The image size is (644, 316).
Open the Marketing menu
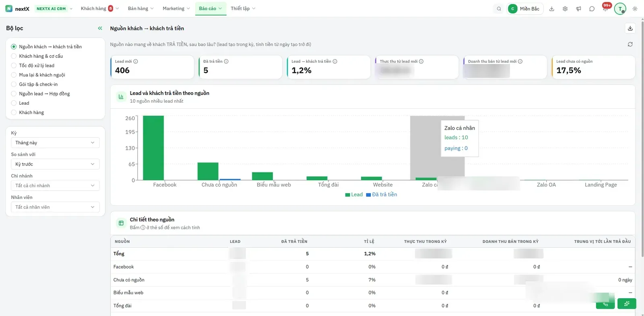pyautogui.click(x=176, y=8)
